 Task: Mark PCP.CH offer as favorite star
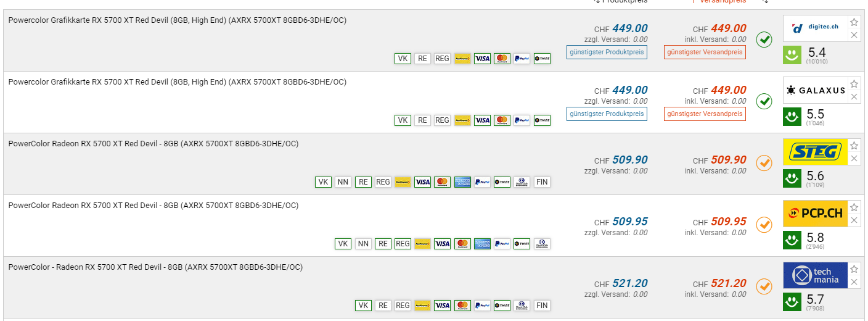[854, 207]
